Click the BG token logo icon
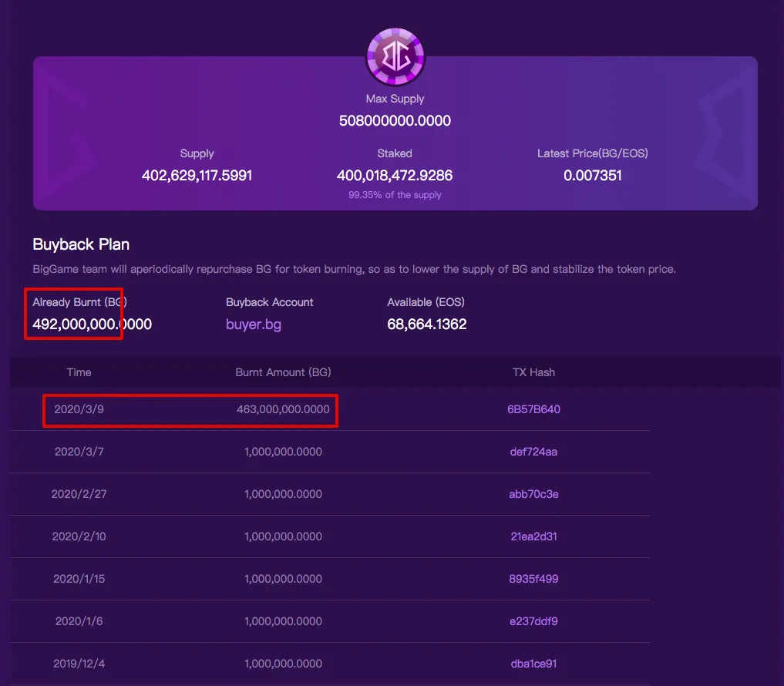Viewport: 784px width, 686px height. [x=395, y=56]
